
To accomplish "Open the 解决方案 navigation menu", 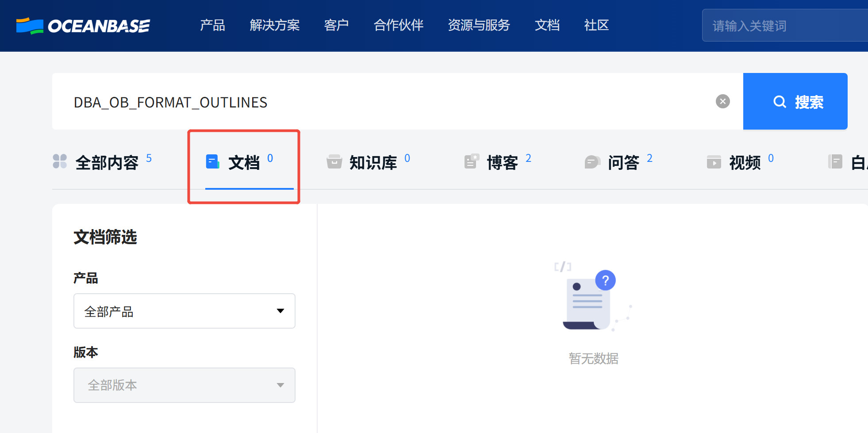I will [x=274, y=25].
